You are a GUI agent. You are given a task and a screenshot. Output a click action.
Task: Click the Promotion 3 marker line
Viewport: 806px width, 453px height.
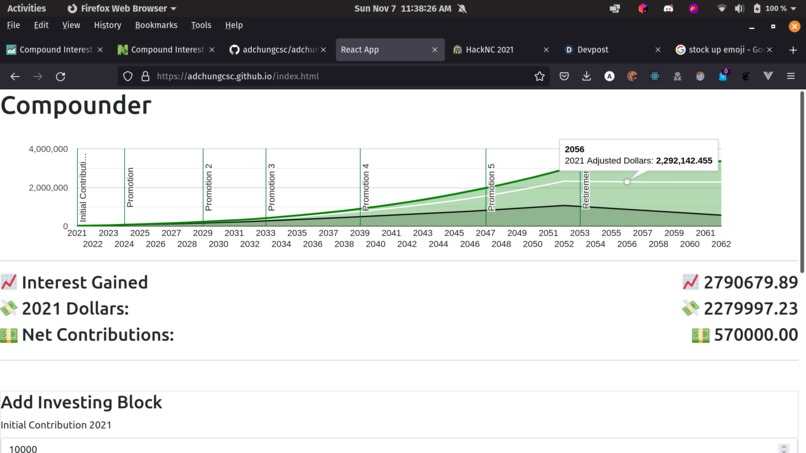point(266,187)
